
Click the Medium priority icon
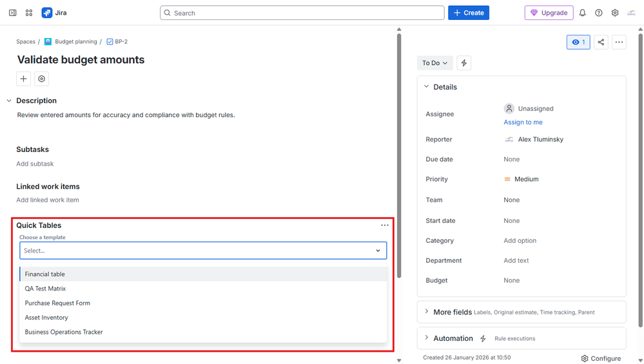[x=507, y=179]
